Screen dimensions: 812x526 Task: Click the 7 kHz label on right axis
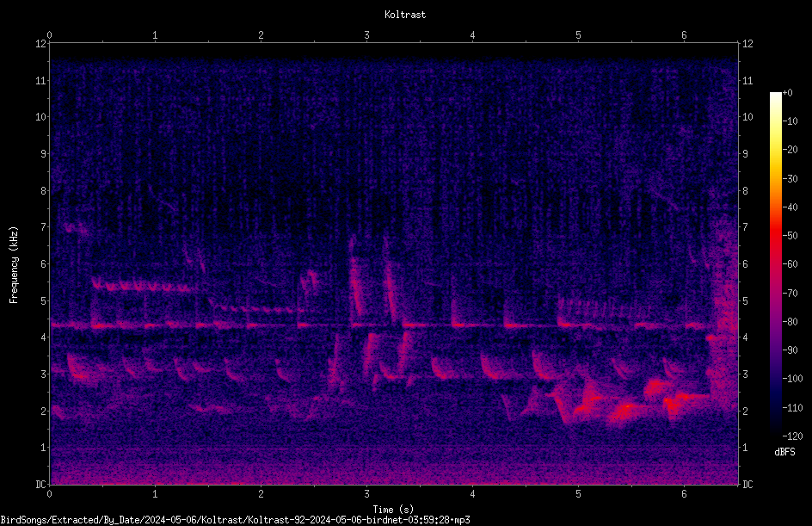[x=745, y=227]
